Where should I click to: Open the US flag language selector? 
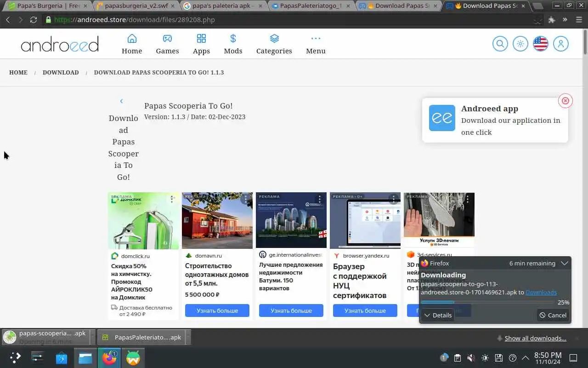click(540, 44)
